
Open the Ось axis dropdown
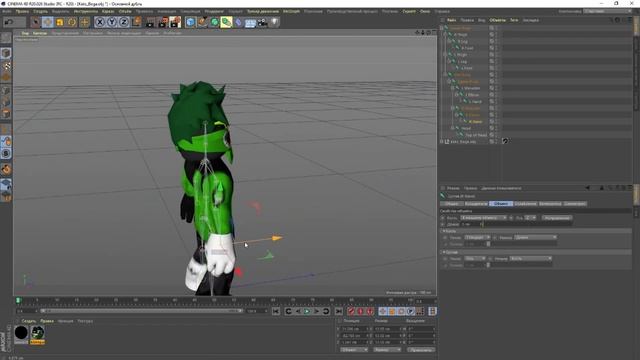530,218
